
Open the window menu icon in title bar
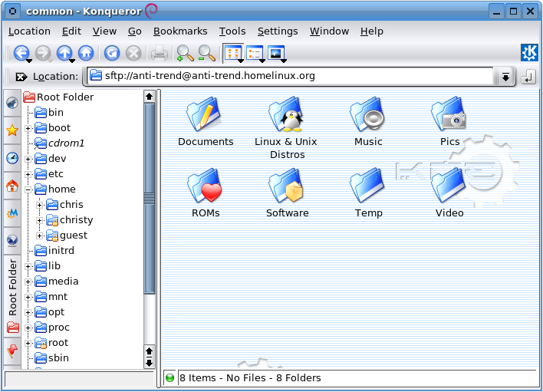pos(12,11)
